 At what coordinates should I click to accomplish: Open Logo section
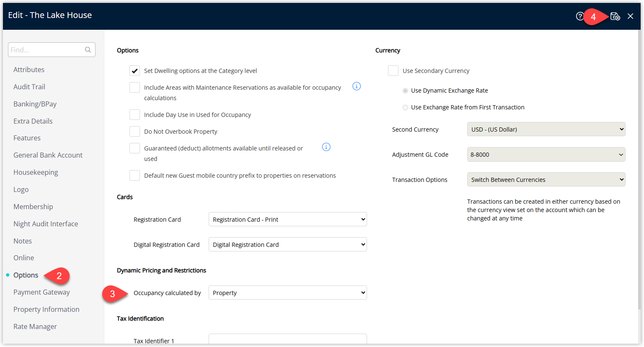tap(21, 189)
